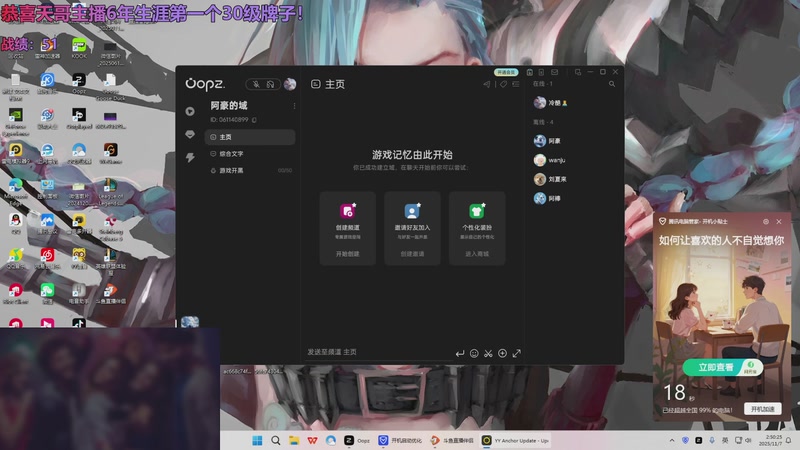Image resolution: width=800 pixels, height=450 pixels.
Task: Click the microphone icon in system tray
Action: (712, 440)
